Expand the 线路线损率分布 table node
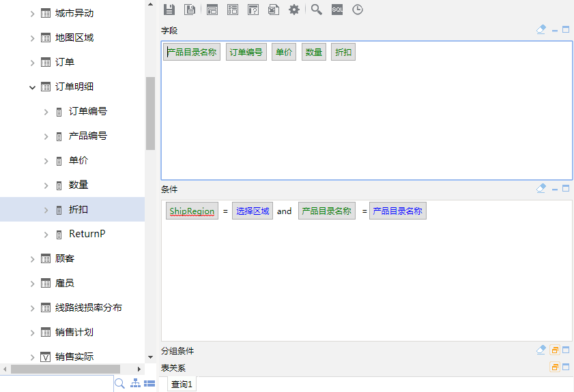This screenshot has height=392, width=574. pyautogui.click(x=32, y=308)
